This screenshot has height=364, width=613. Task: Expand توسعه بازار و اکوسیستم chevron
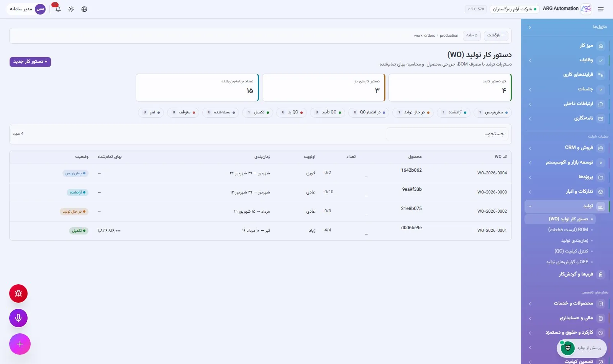pyautogui.click(x=530, y=162)
